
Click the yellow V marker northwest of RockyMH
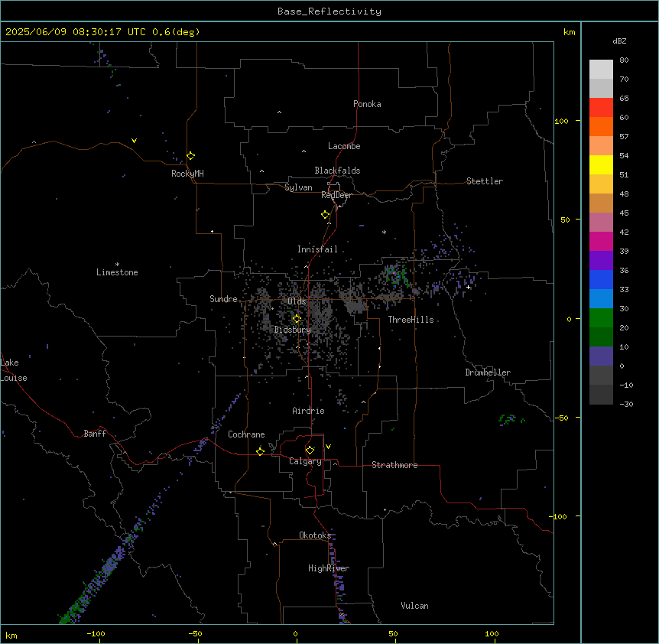134,141
